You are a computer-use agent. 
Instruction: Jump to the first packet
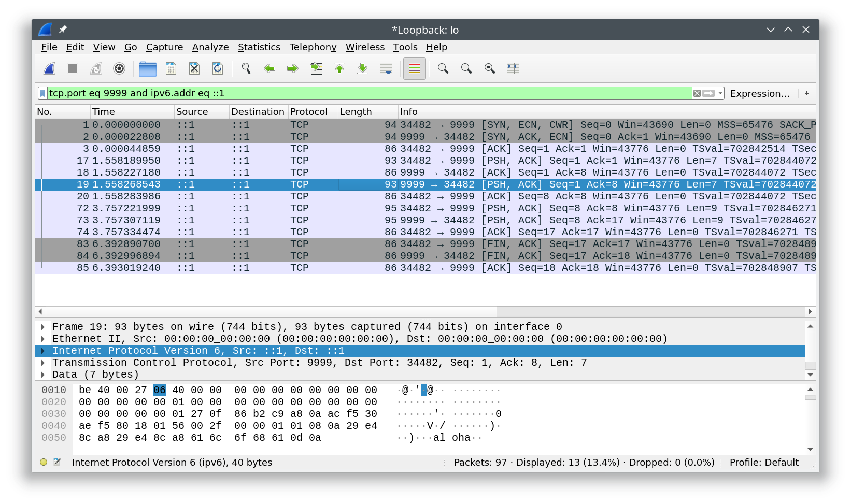(339, 68)
